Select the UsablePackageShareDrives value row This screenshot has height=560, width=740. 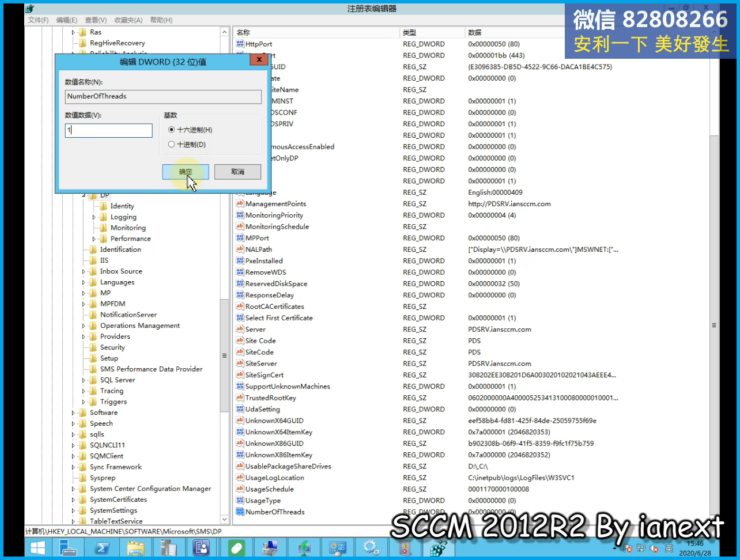(x=288, y=467)
